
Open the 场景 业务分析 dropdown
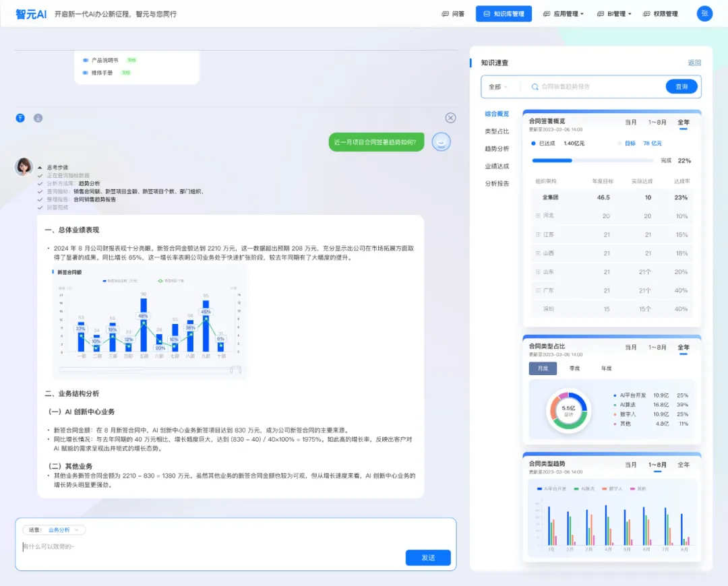point(54,530)
